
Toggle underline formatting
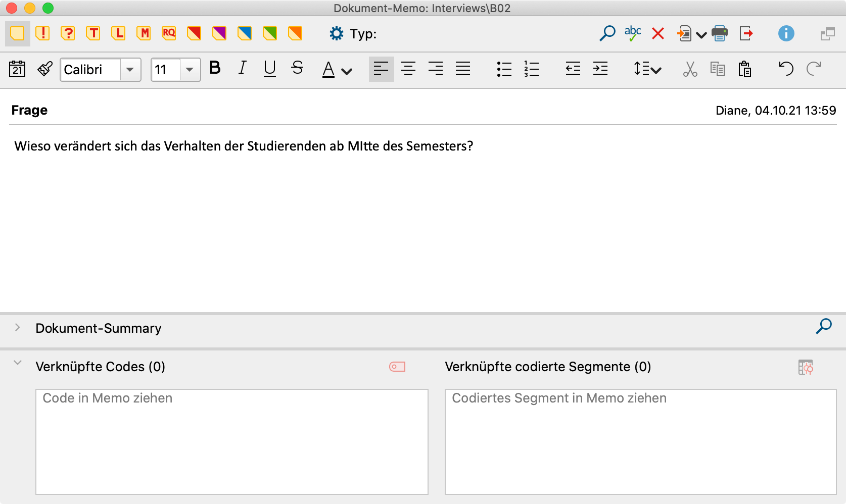coord(270,68)
